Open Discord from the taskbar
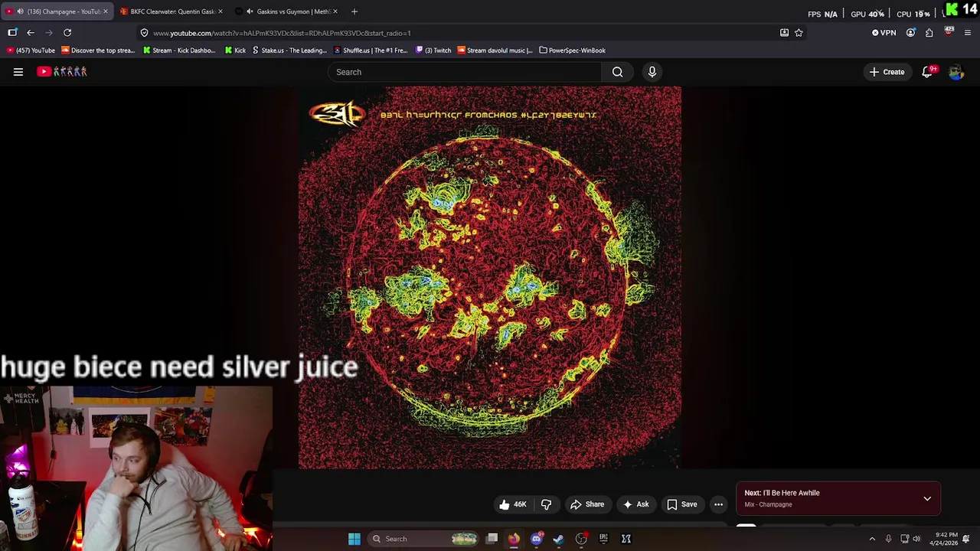Image resolution: width=980 pixels, height=551 pixels. (536, 539)
